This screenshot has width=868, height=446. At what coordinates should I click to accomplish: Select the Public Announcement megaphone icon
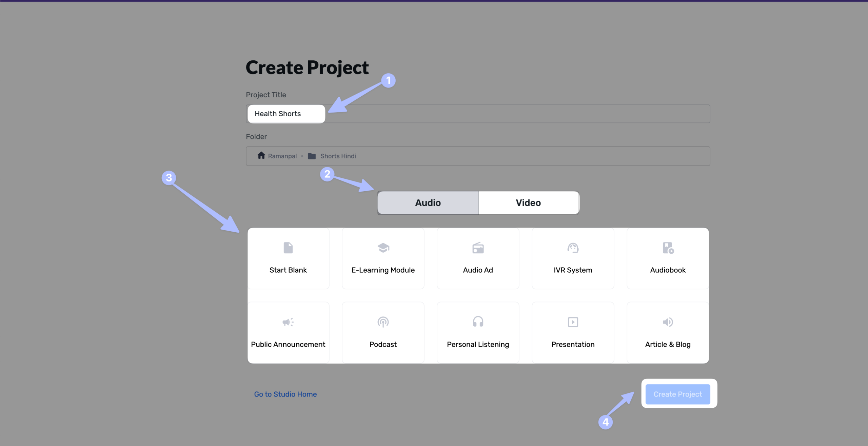(288, 322)
